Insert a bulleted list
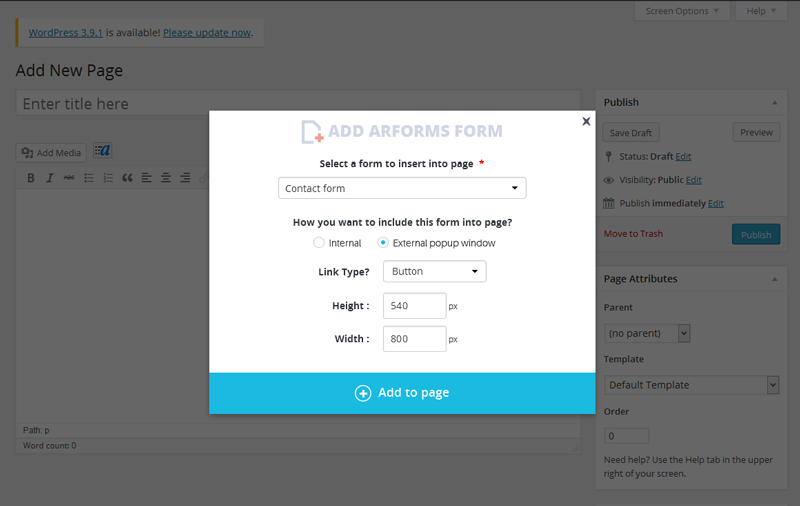800x506 pixels. [89, 178]
